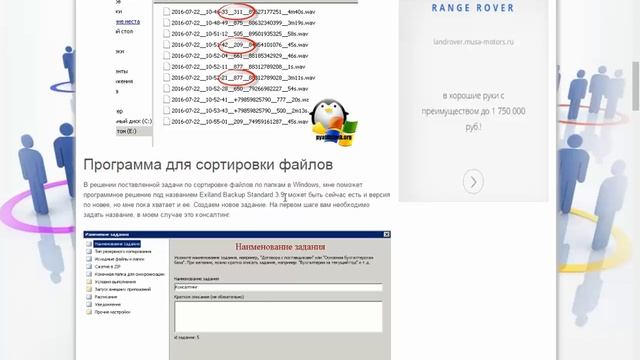Click file icon of the 46s.wav recording
Screen dimensions: 640x360
click(166, 56)
